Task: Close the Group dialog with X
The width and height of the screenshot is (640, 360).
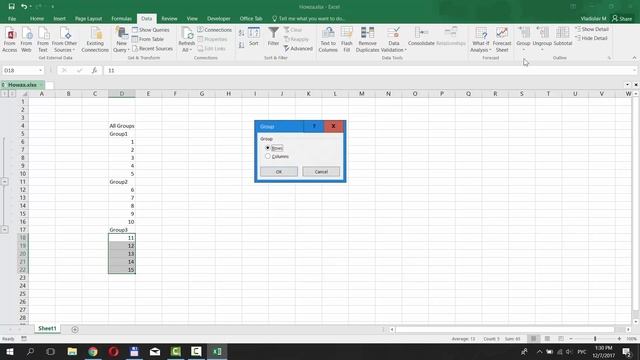Action: tap(333, 126)
